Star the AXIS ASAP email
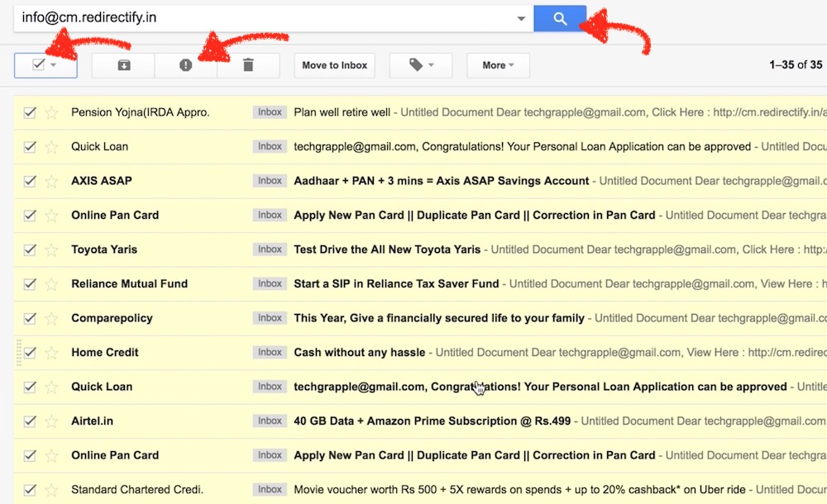The image size is (827, 504). click(51, 181)
